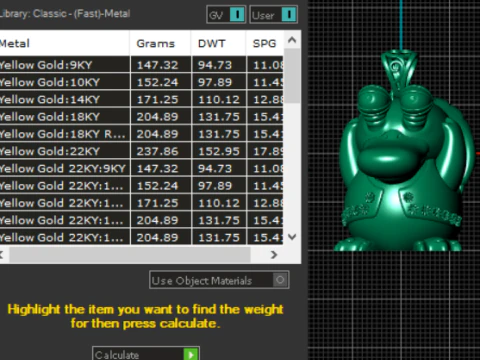Click the green Calculate arrow icon
The height and width of the screenshot is (360, 480).
(191, 354)
